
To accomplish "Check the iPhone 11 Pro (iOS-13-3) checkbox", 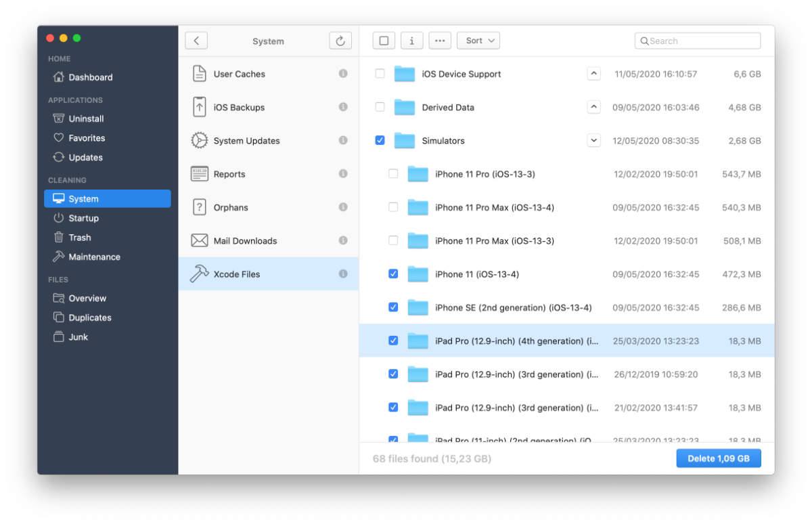I will coord(393,174).
